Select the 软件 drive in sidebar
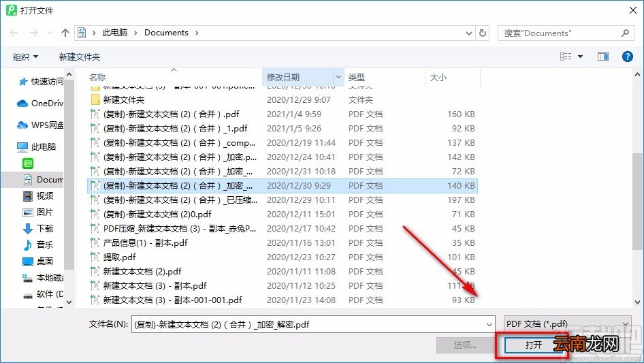This screenshot has width=644, height=363. [x=43, y=294]
